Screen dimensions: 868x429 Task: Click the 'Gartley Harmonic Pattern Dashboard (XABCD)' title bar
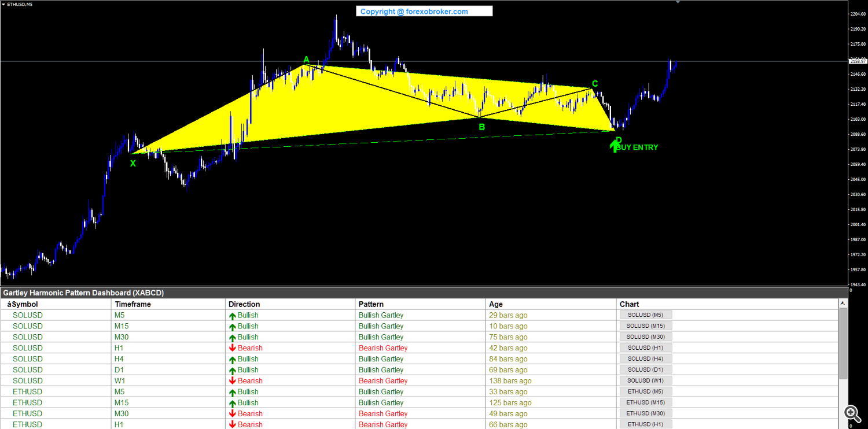[x=424, y=293]
